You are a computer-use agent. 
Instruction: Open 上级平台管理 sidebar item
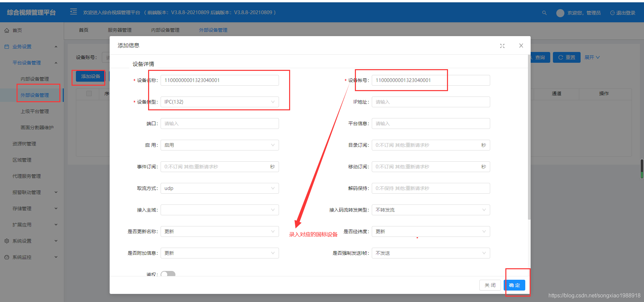35,111
